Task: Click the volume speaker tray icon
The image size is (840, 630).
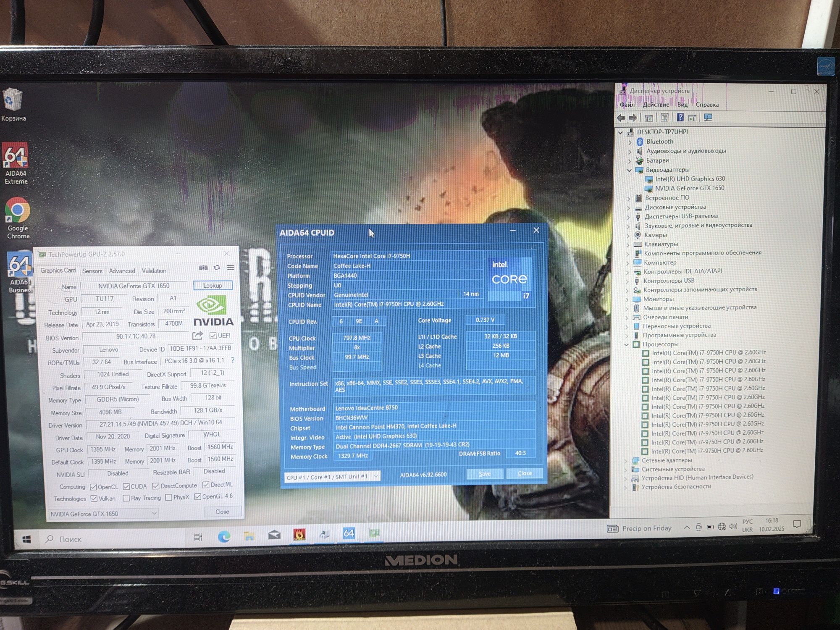Action: pyautogui.click(x=733, y=526)
